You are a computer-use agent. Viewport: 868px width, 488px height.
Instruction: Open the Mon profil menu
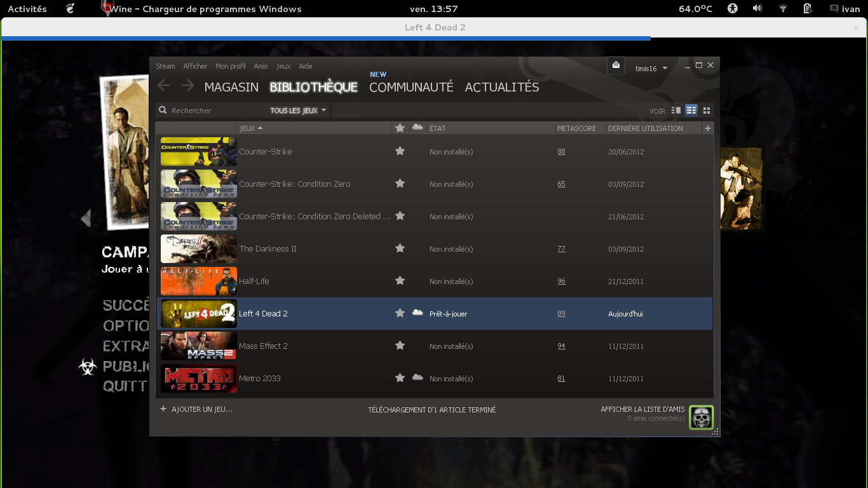coord(231,66)
